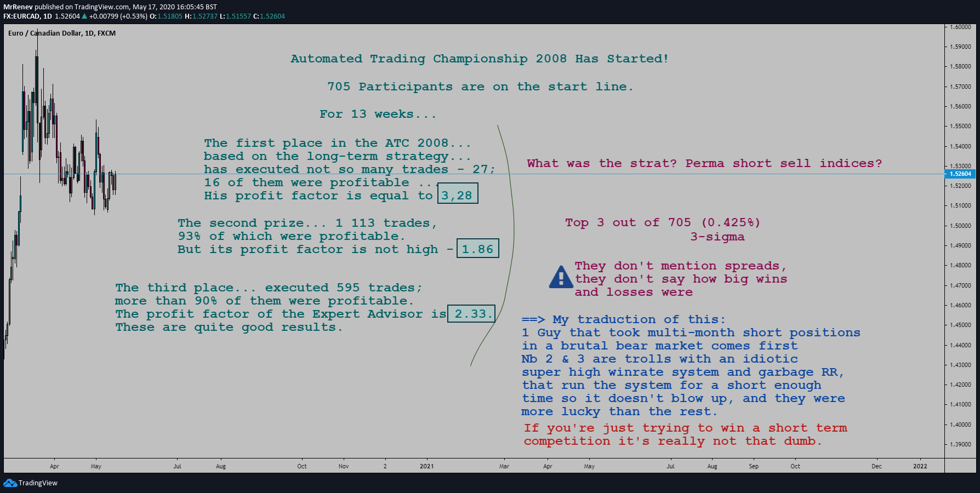Click 'What was the strat? Perma short sell indices?'
This screenshot has height=493, width=980.
pos(704,163)
